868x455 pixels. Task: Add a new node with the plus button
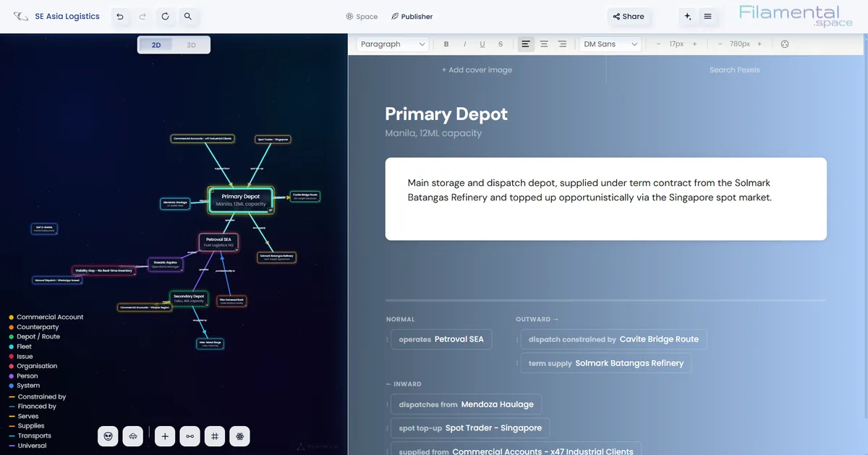point(165,436)
